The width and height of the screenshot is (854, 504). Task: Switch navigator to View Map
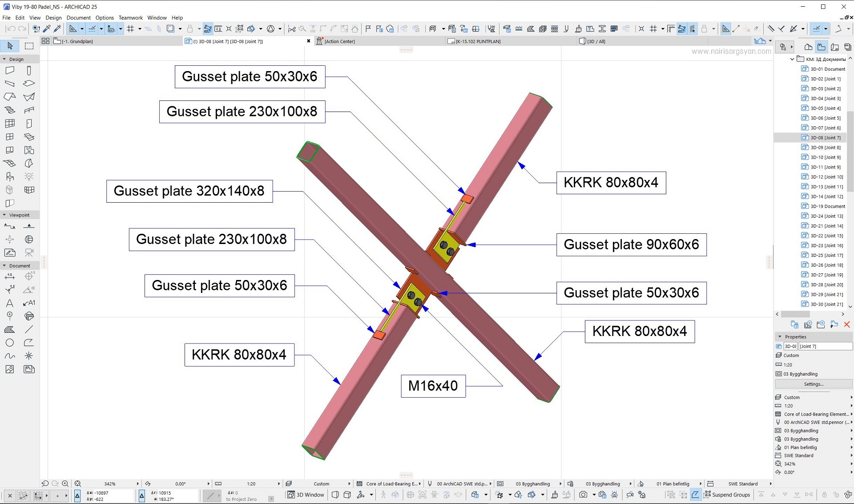tap(822, 47)
